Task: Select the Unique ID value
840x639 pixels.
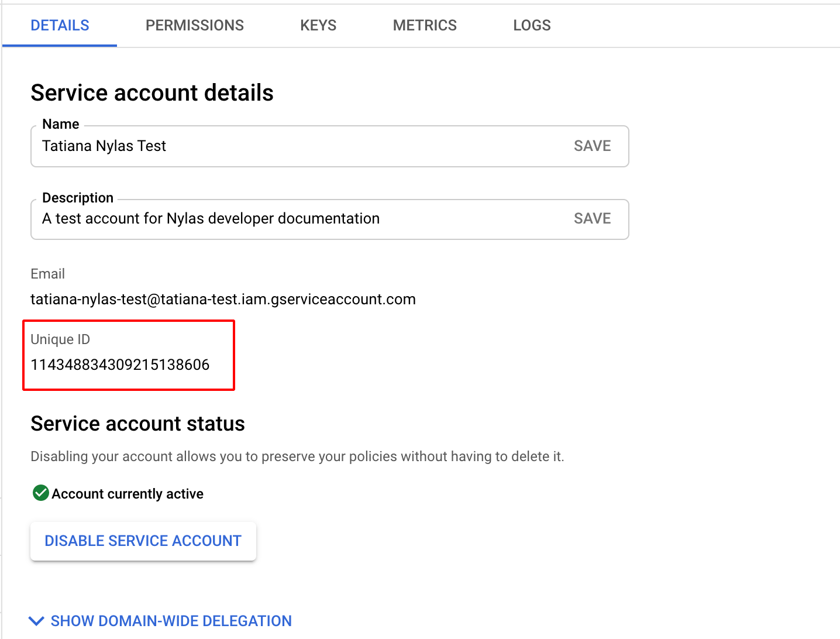Action: [x=120, y=364]
